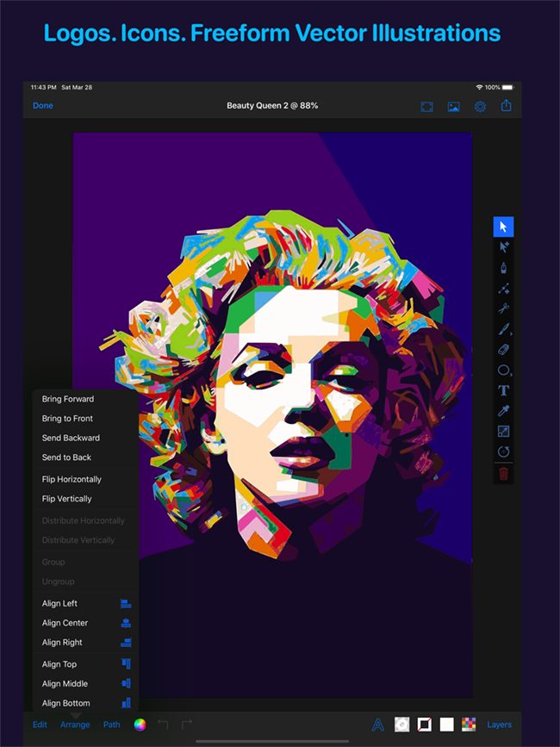Click the red trash delete icon
The height and width of the screenshot is (747, 560).
(503, 473)
